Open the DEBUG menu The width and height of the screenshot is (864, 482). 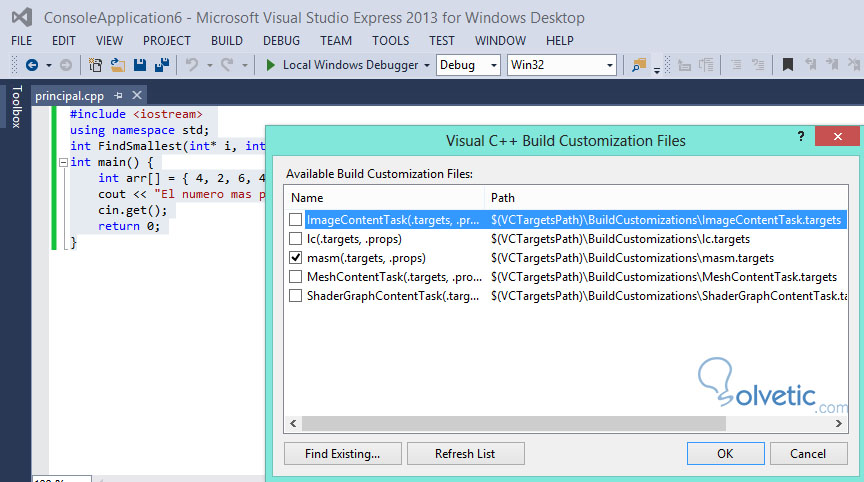282,41
